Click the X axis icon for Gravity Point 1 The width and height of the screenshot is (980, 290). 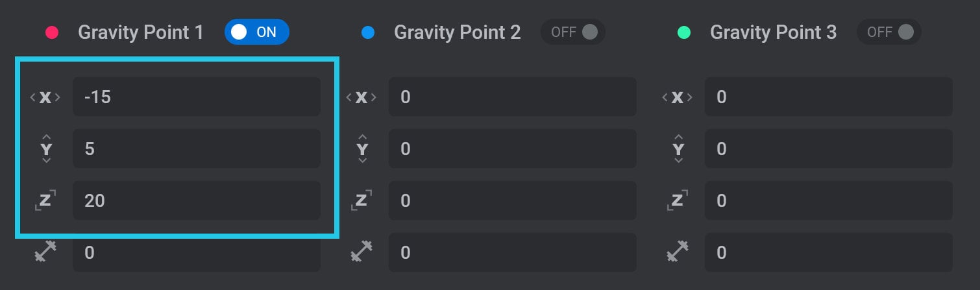pos(45,97)
